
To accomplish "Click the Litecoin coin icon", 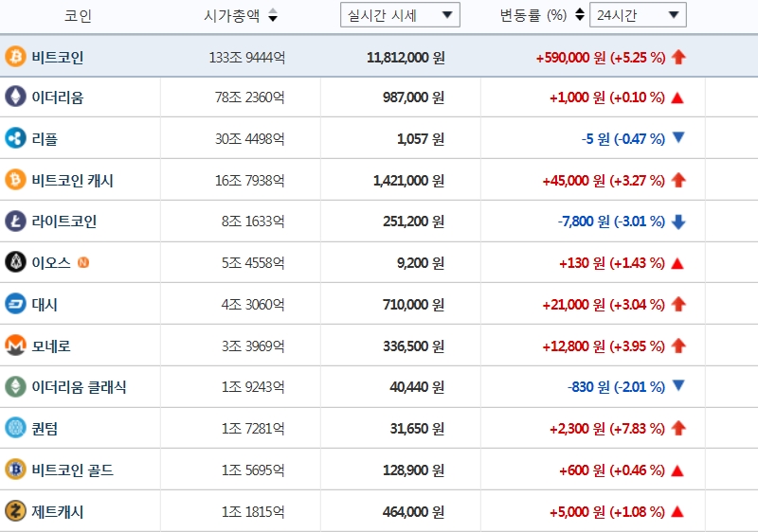I will click(x=15, y=222).
